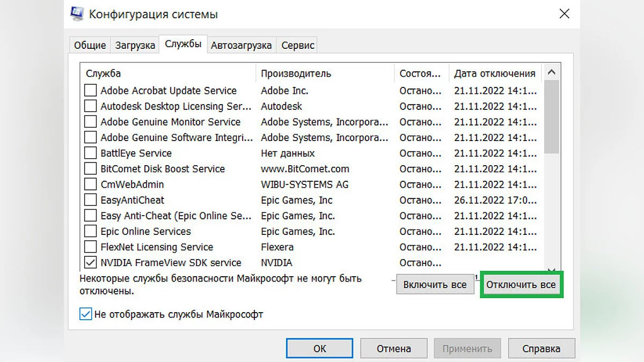Tick the EasyAntiCheat service checkbox
Viewport: 644px width, 362px height.
coord(91,200)
